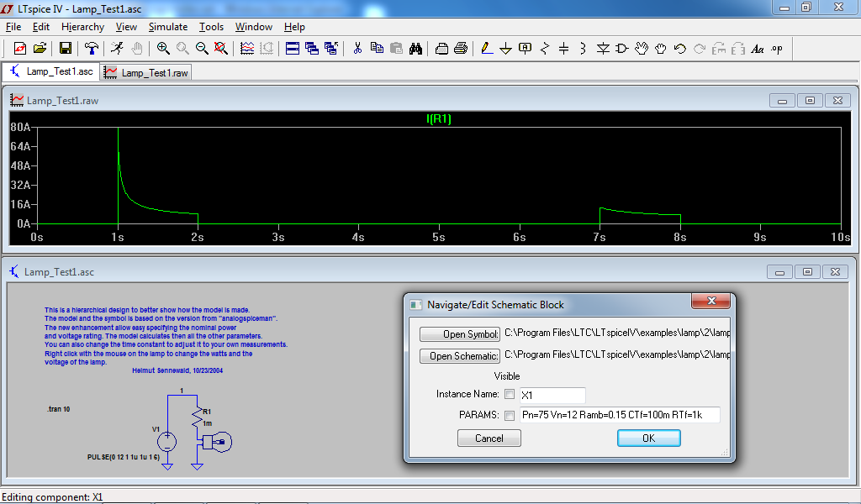The image size is (861, 504).
Task: Open the Window menu
Action: point(253,27)
